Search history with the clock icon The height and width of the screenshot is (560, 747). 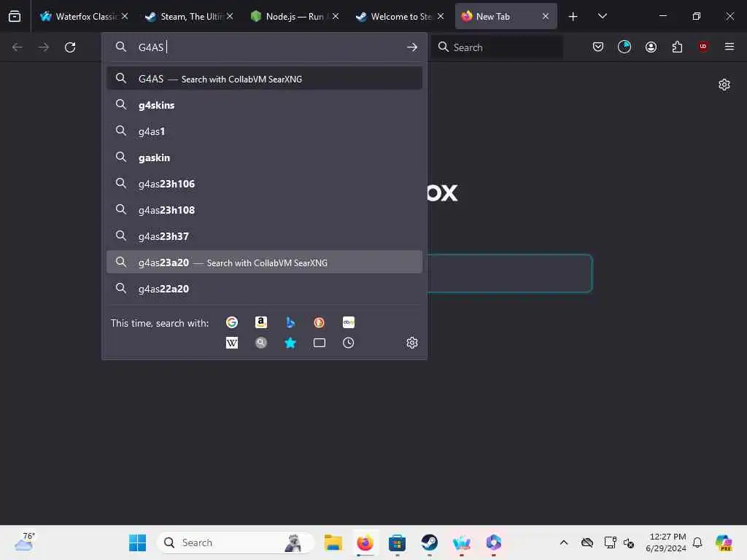pyautogui.click(x=348, y=343)
